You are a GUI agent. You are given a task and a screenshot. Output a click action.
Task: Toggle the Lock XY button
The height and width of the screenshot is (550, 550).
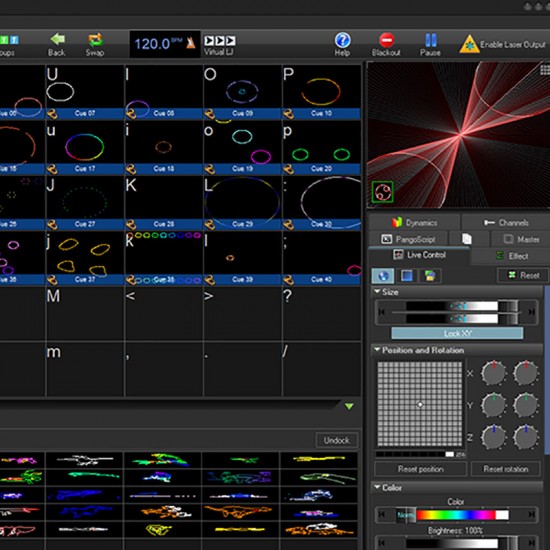pyautogui.click(x=457, y=333)
